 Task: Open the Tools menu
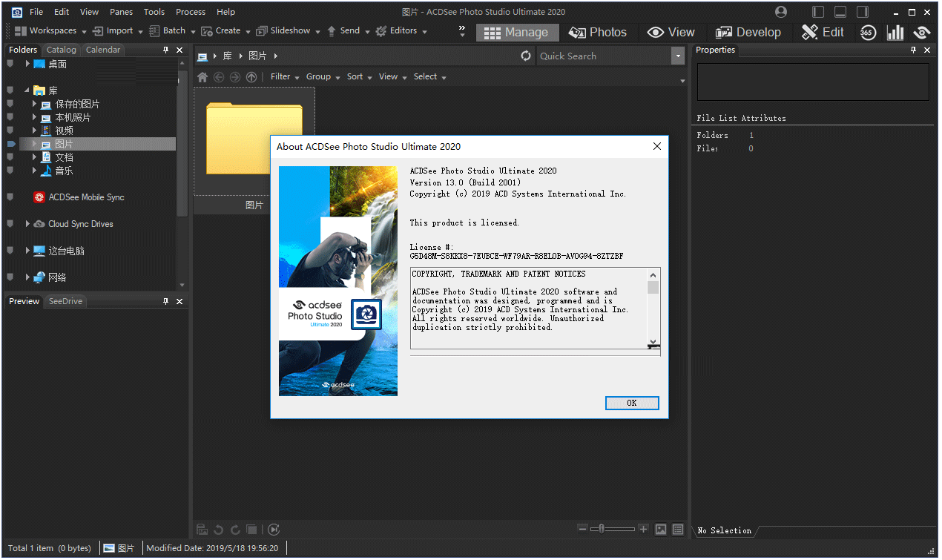pyautogui.click(x=154, y=11)
